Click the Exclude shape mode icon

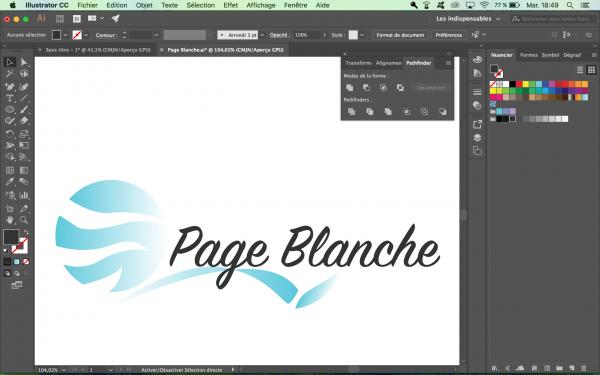coord(400,88)
